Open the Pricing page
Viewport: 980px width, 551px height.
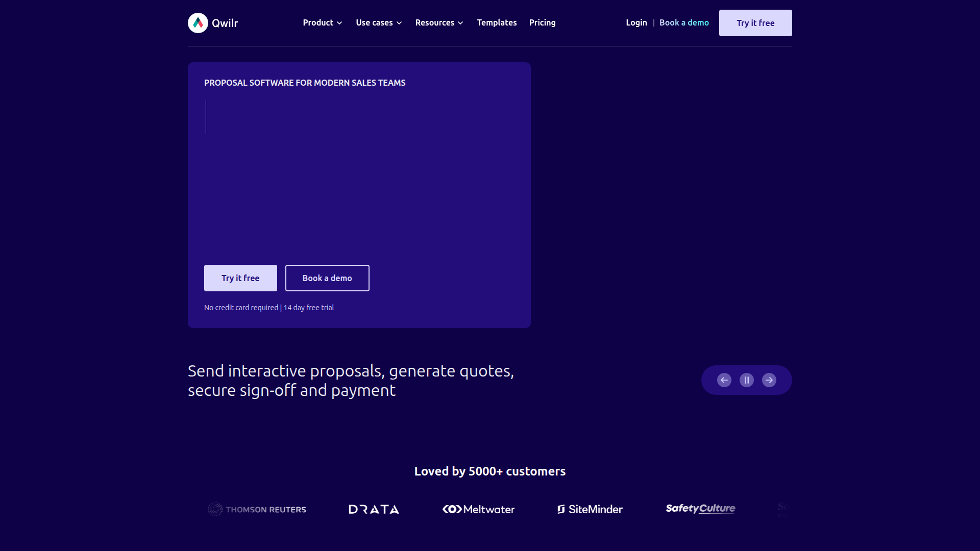pyautogui.click(x=542, y=22)
